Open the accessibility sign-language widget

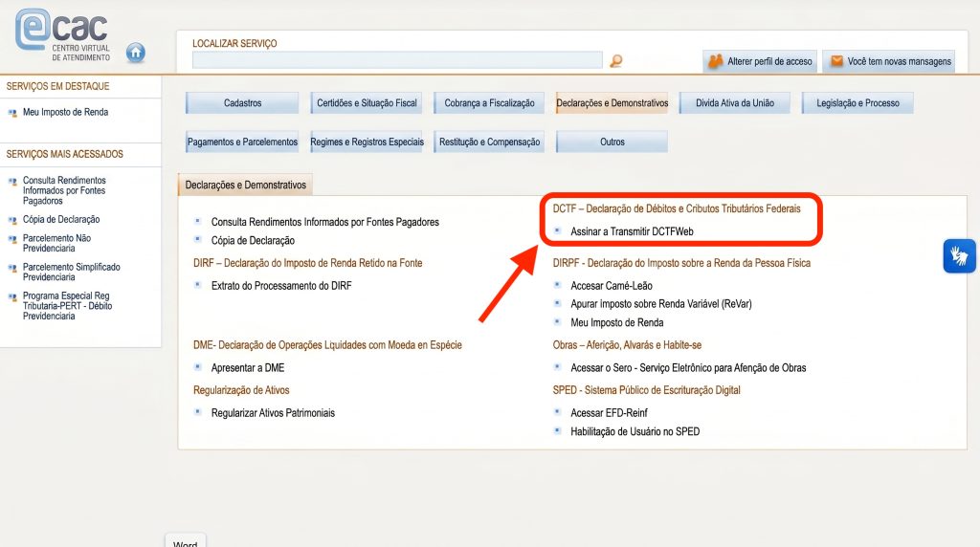(x=959, y=256)
